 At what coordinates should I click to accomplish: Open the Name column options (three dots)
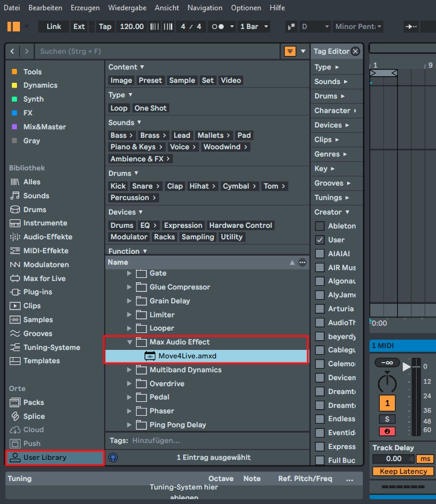tap(302, 262)
